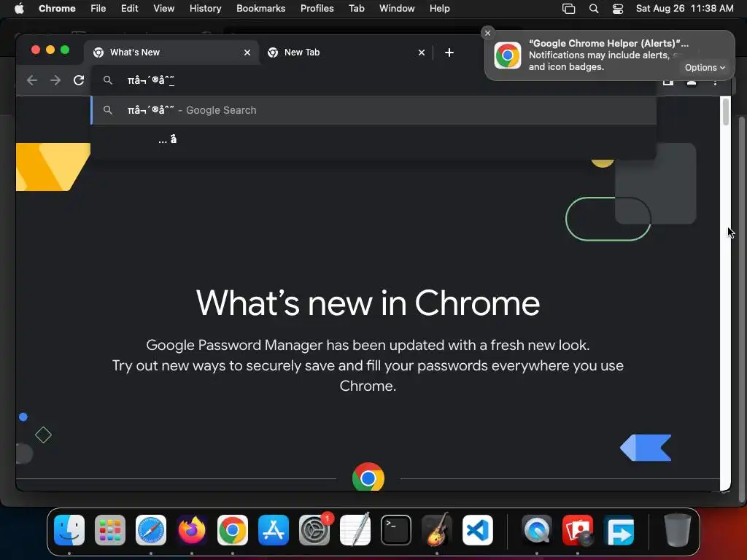The height and width of the screenshot is (560, 747).
Task: Open the Apple menu
Action: pos(19,9)
